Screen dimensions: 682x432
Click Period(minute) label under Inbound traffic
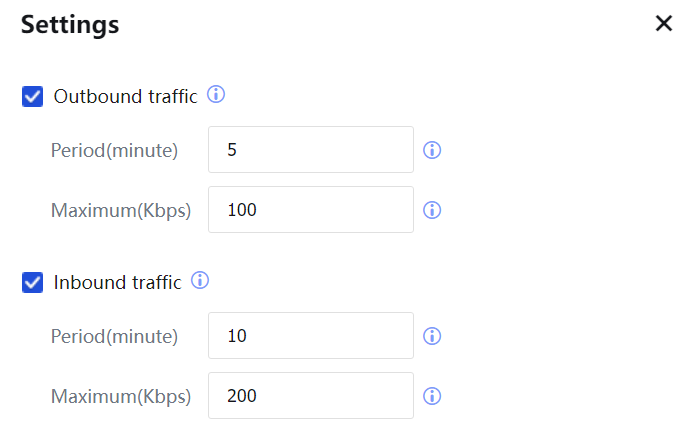114,337
